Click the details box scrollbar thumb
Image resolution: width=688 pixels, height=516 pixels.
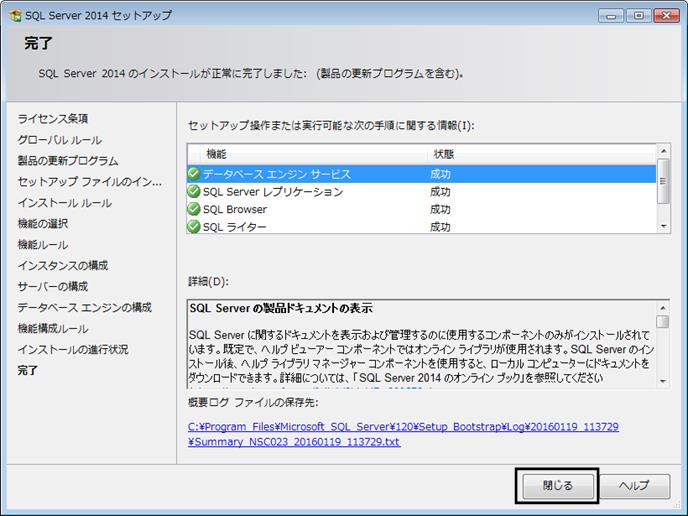pos(663,322)
